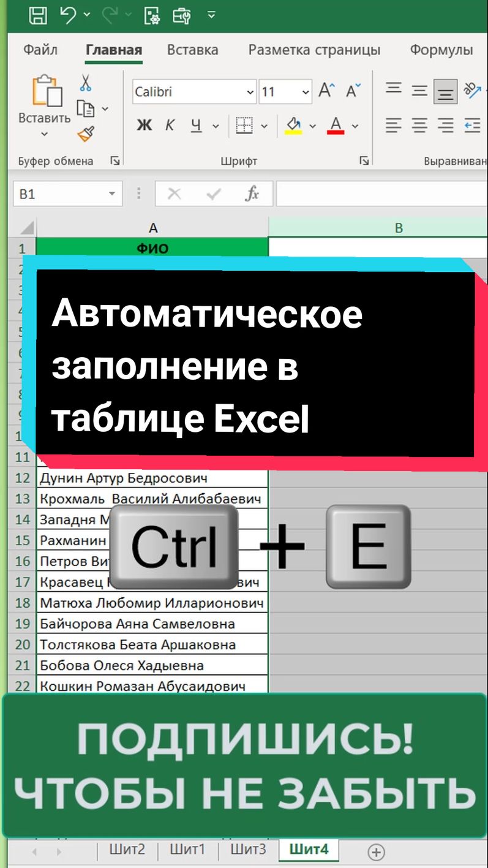Align text to the left
The width and height of the screenshot is (488, 868).
tap(394, 126)
